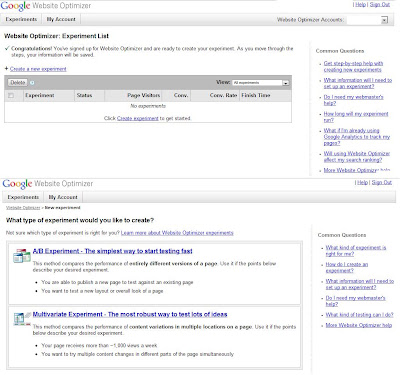
Task: Open Get step-by-step help with creating new experiments
Action: (x=353, y=66)
